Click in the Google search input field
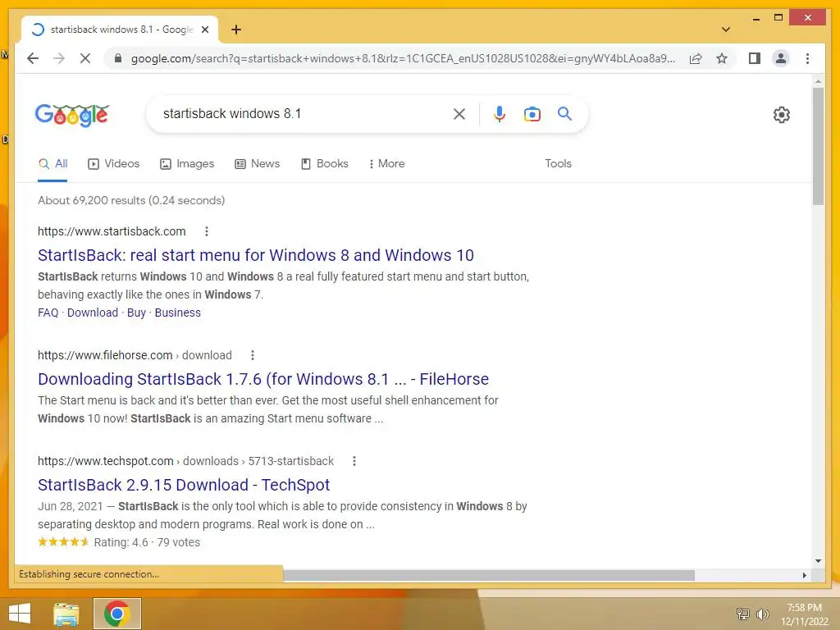The height and width of the screenshot is (630, 840). click(303, 113)
